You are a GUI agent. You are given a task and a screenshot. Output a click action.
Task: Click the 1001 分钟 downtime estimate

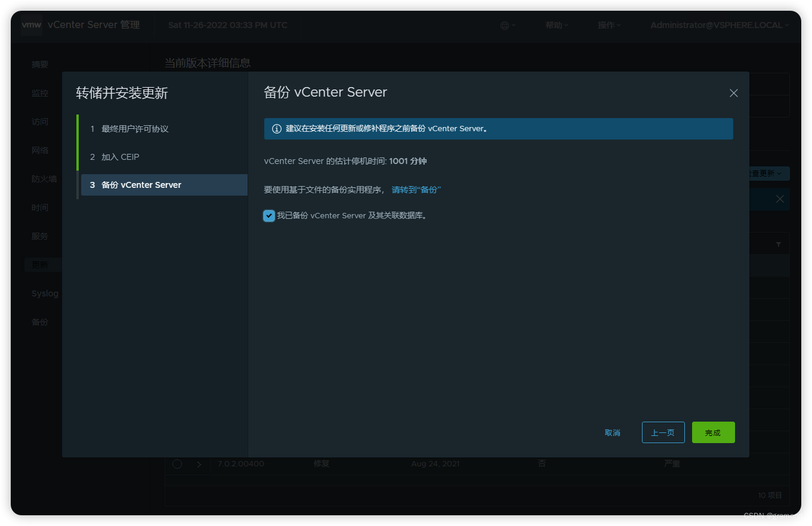408,161
